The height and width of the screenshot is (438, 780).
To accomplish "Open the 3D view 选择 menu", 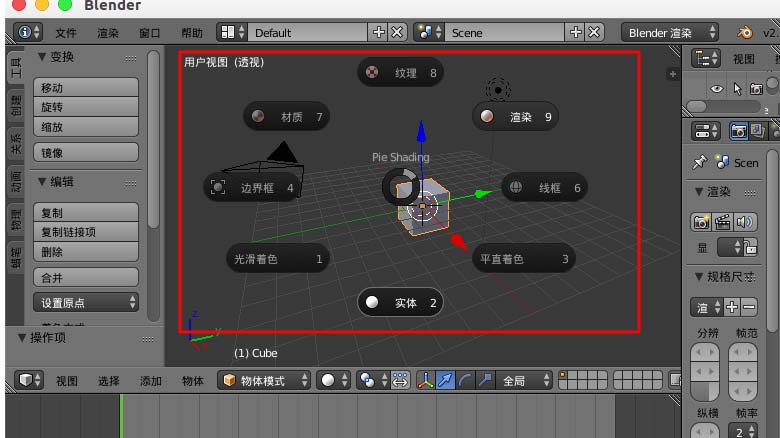I will click(108, 381).
